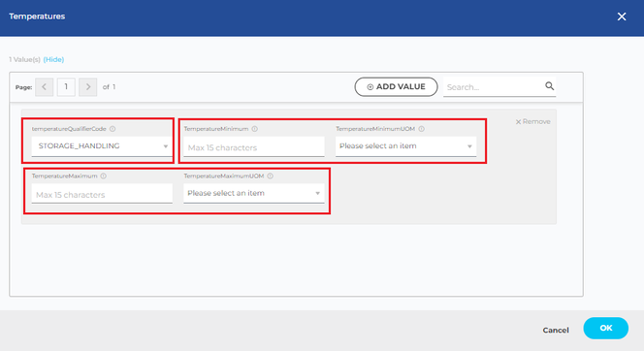
Task: Click the Hide link next to 1 Value(s)
Action: [x=53, y=59]
